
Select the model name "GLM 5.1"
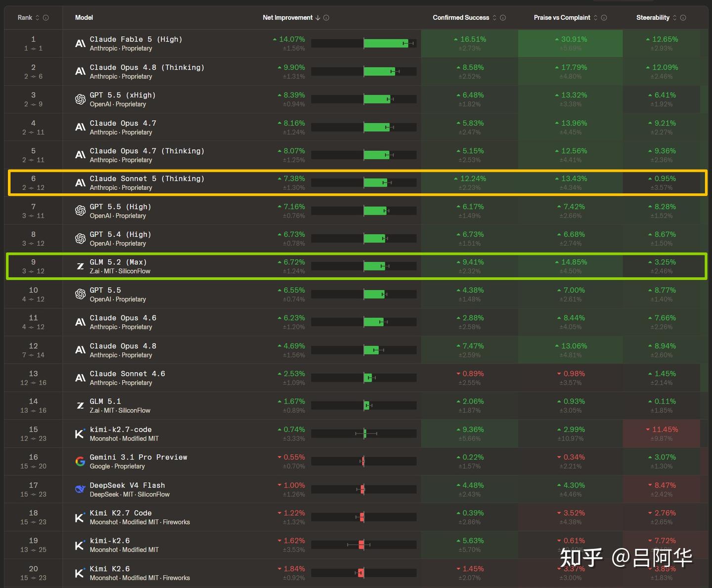click(105, 402)
